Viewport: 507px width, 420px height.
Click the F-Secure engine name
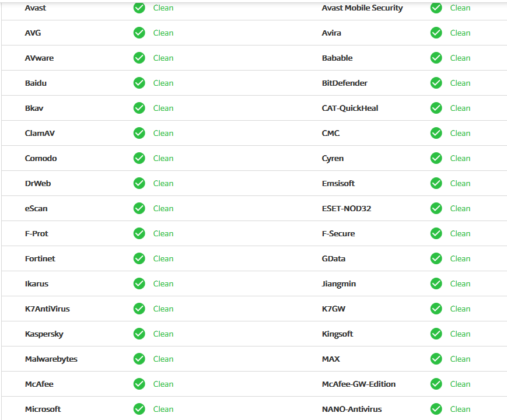[338, 233]
